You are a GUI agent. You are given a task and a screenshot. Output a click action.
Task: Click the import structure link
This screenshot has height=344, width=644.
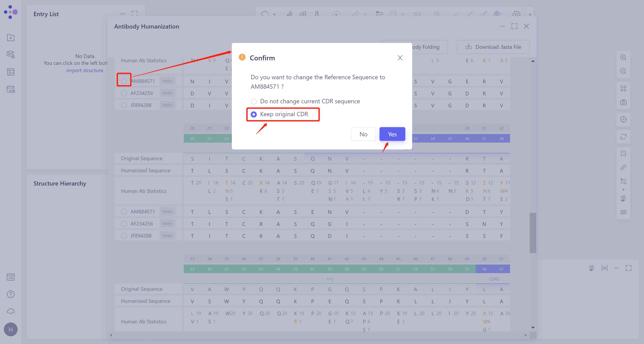point(85,70)
